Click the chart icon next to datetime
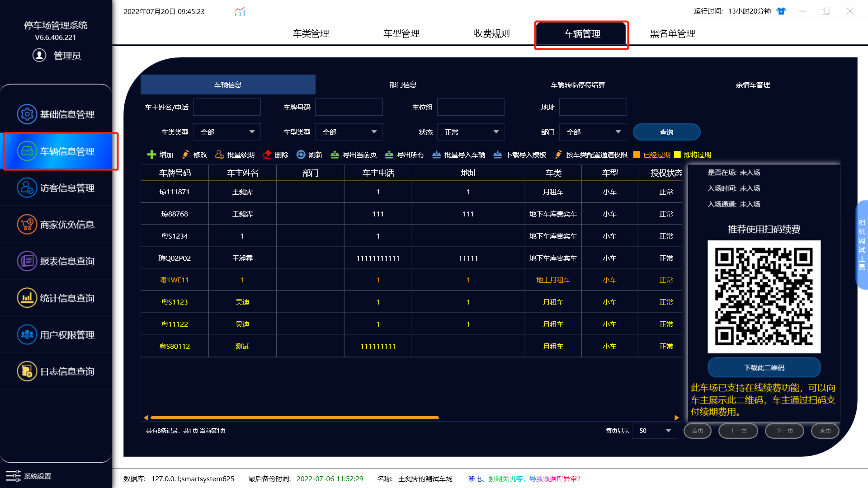Viewport: 868px width, 488px height. pos(240,12)
